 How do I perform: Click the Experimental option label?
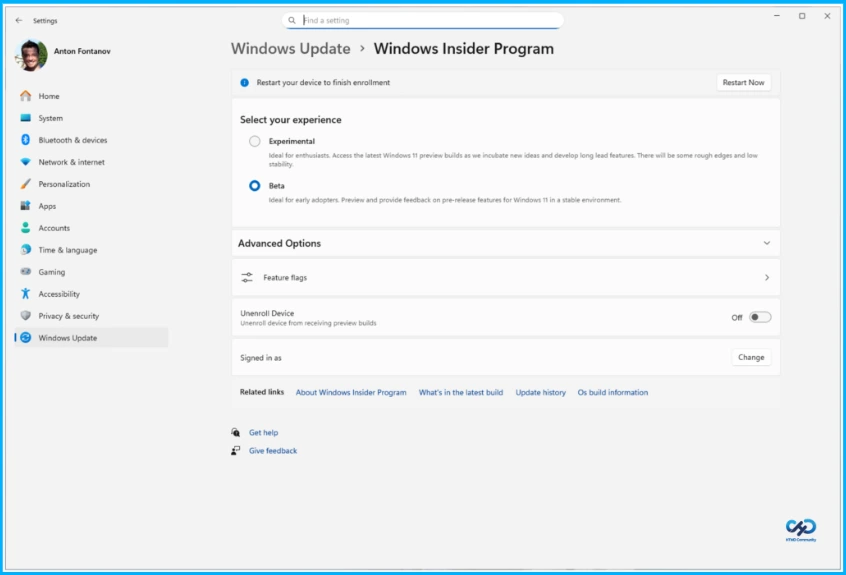[x=292, y=141]
